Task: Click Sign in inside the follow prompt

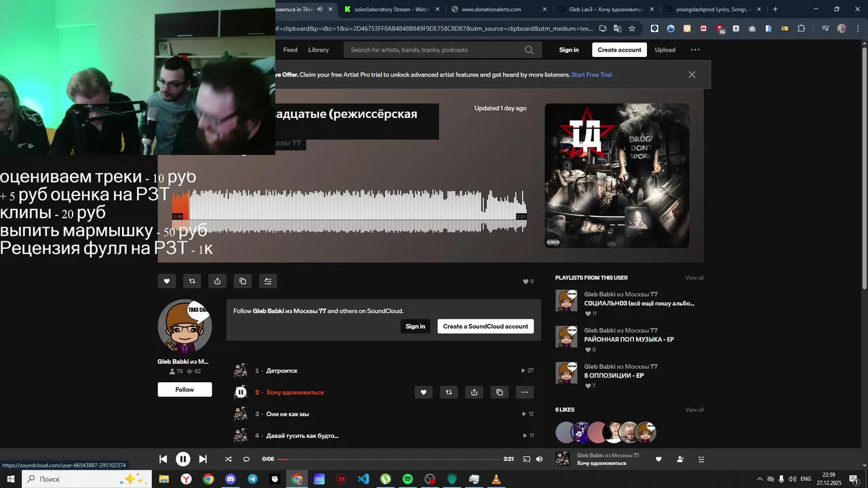Action: 415,326
